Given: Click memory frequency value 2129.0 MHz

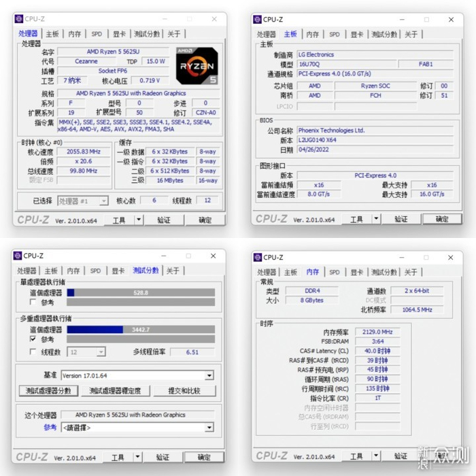Looking at the screenshot, I should pos(377,332).
